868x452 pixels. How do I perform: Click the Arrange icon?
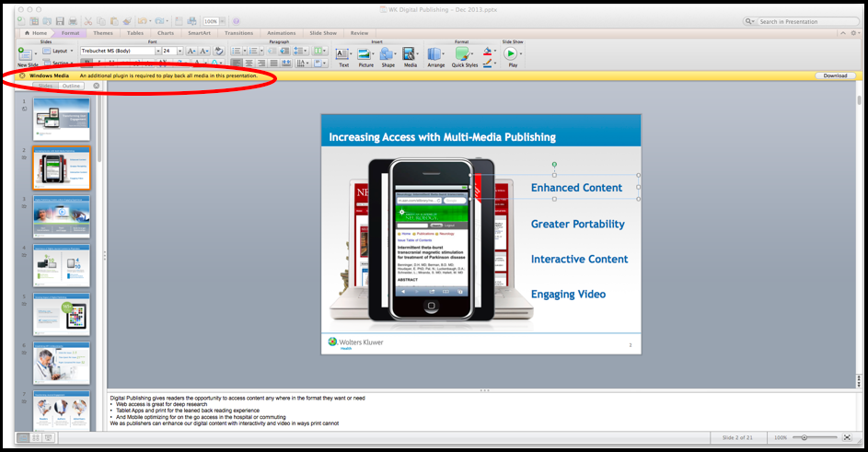434,54
